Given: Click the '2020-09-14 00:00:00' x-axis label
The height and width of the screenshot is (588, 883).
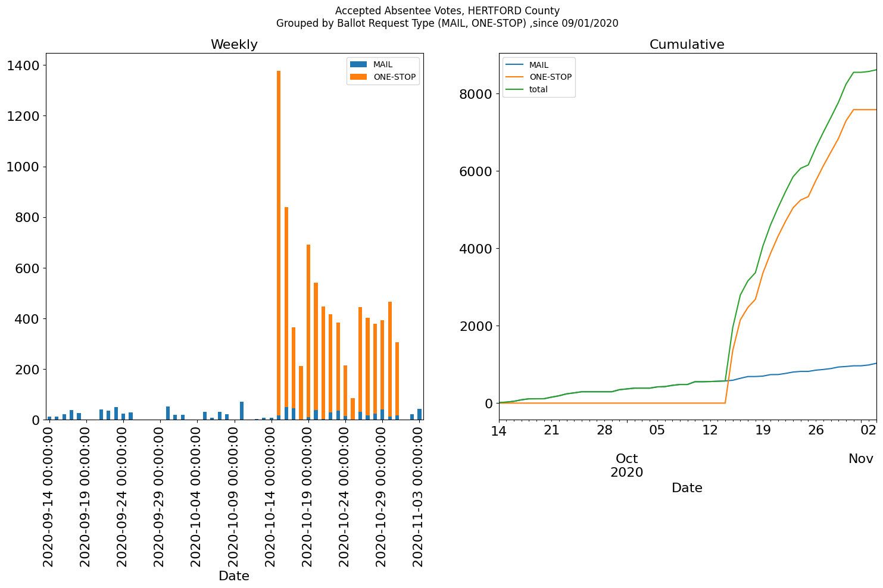Looking at the screenshot, I should (x=48, y=495).
